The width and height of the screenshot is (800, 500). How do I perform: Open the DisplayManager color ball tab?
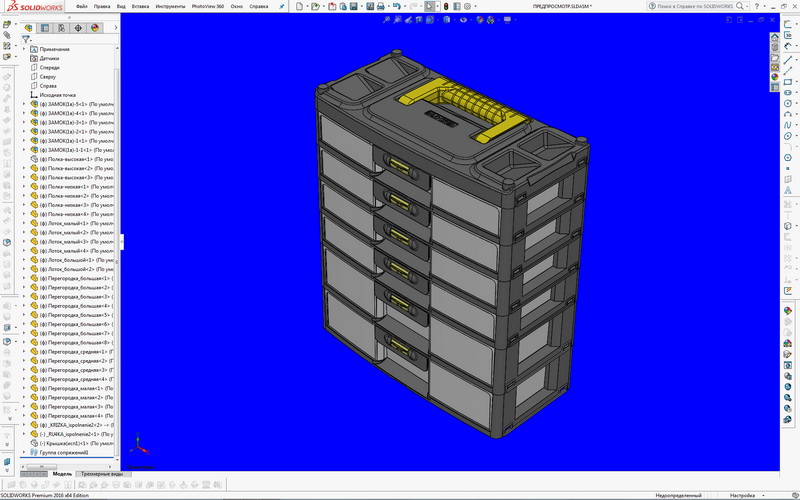coord(94,28)
